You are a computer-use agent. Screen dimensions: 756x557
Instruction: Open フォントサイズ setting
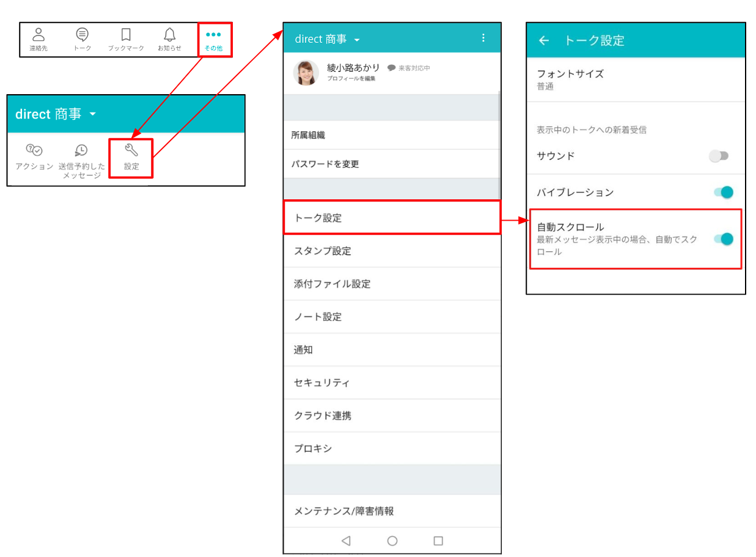coord(636,79)
